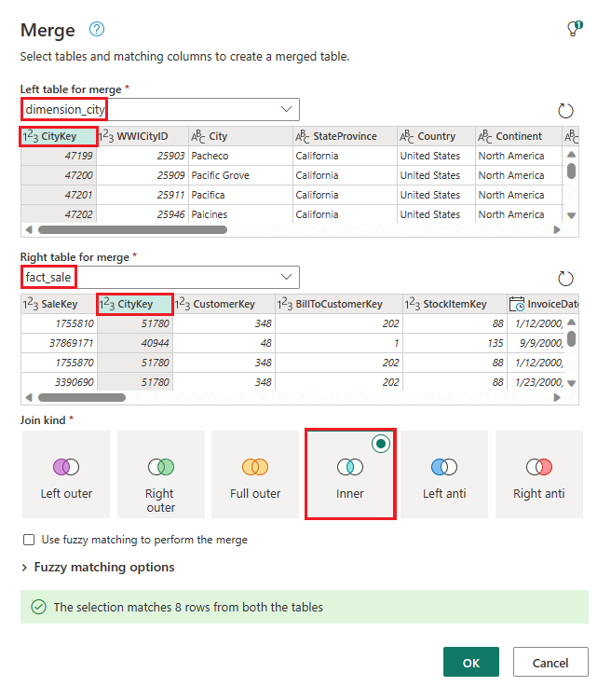Click left table scroll-left arrow
The height and width of the screenshot is (700, 611).
pos(29,230)
